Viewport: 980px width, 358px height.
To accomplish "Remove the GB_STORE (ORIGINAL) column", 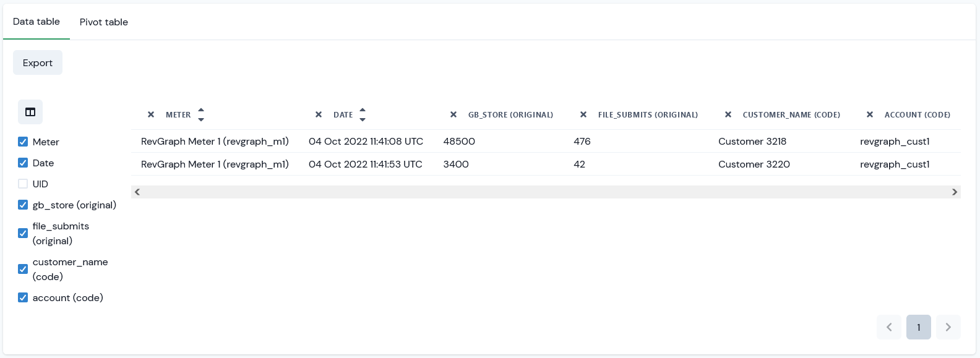I will point(453,114).
